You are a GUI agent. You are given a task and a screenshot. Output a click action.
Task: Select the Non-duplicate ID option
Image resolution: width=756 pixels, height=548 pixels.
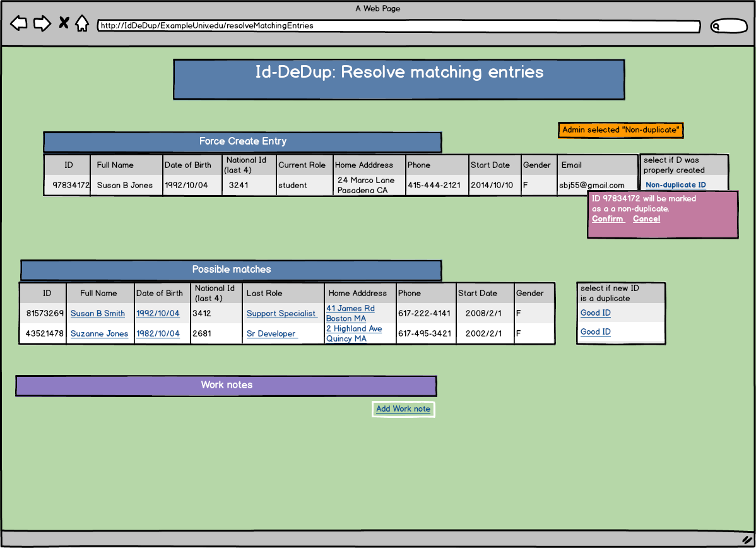[675, 184]
